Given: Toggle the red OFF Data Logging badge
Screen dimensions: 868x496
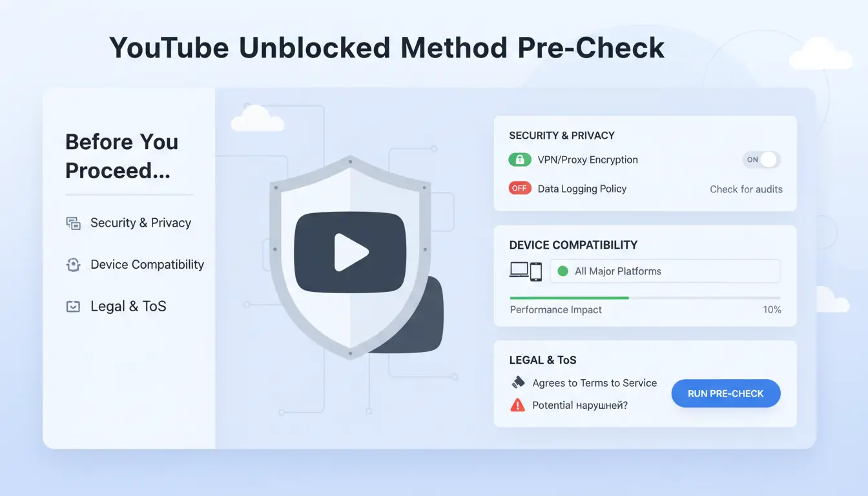Looking at the screenshot, I should point(520,189).
